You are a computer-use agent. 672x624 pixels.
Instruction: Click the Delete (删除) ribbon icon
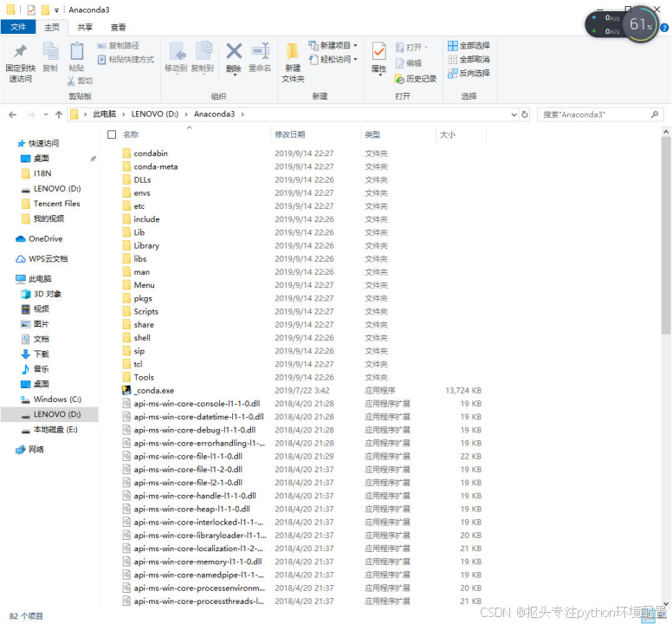pos(234,52)
